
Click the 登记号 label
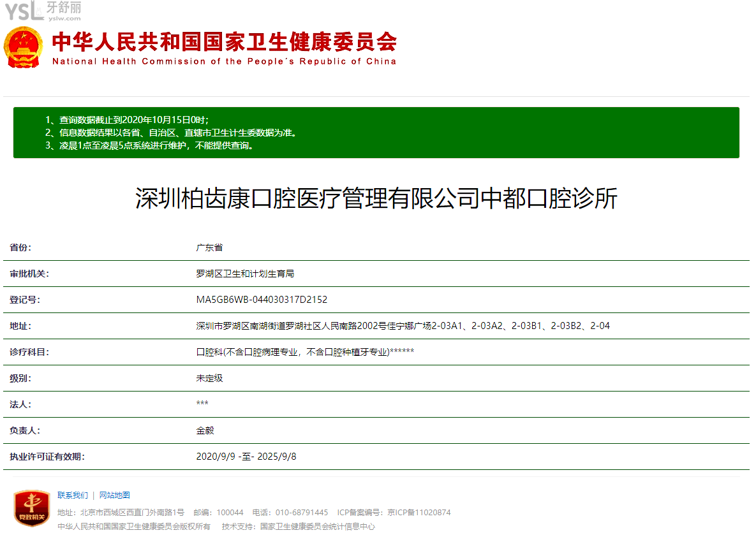pyautogui.click(x=25, y=299)
